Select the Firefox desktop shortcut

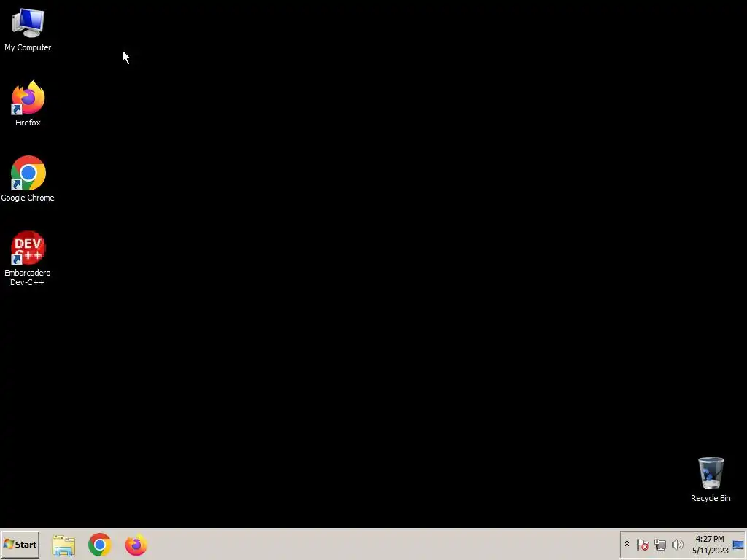point(28,104)
